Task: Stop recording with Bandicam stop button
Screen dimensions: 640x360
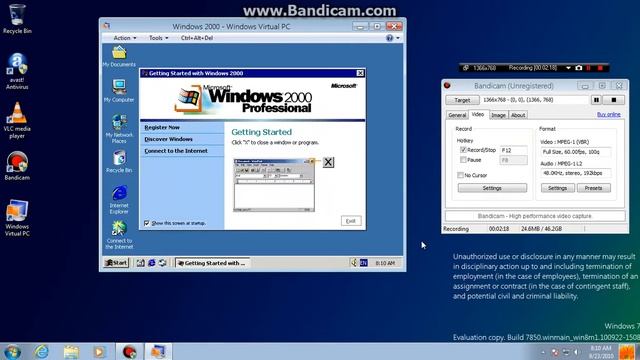Action: pos(614,100)
